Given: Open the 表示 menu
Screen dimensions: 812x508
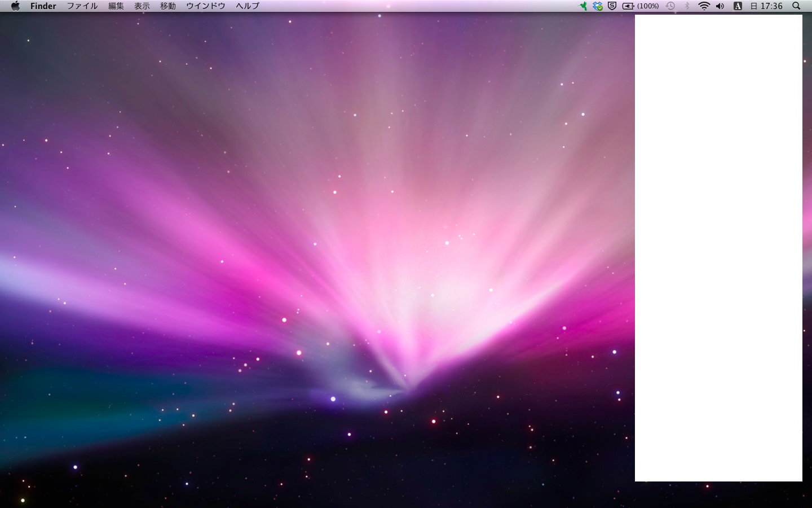Looking at the screenshot, I should (x=142, y=6).
